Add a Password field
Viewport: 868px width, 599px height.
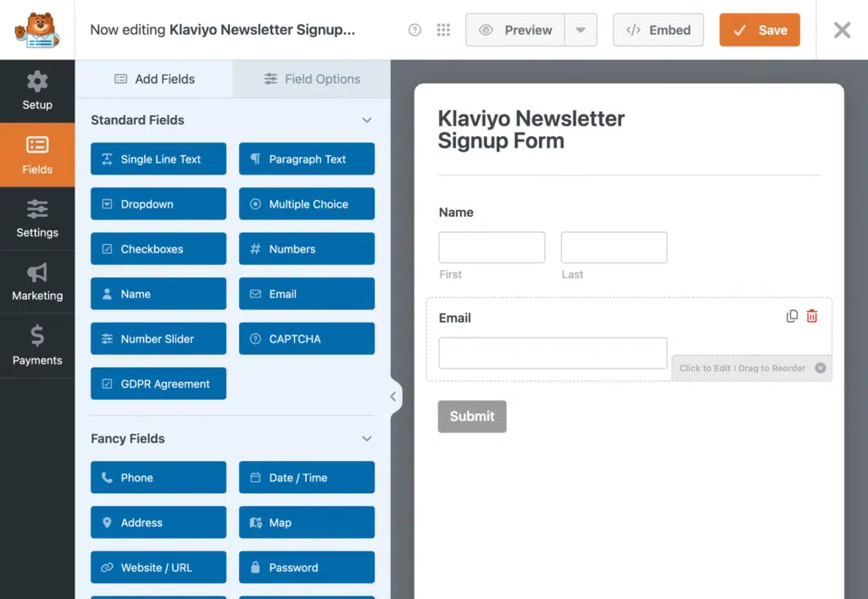[307, 567]
